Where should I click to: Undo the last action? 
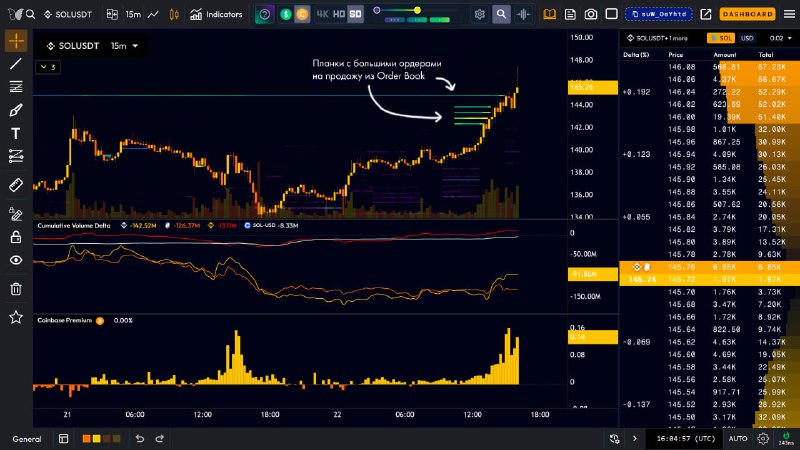click(x=139, y=439)
